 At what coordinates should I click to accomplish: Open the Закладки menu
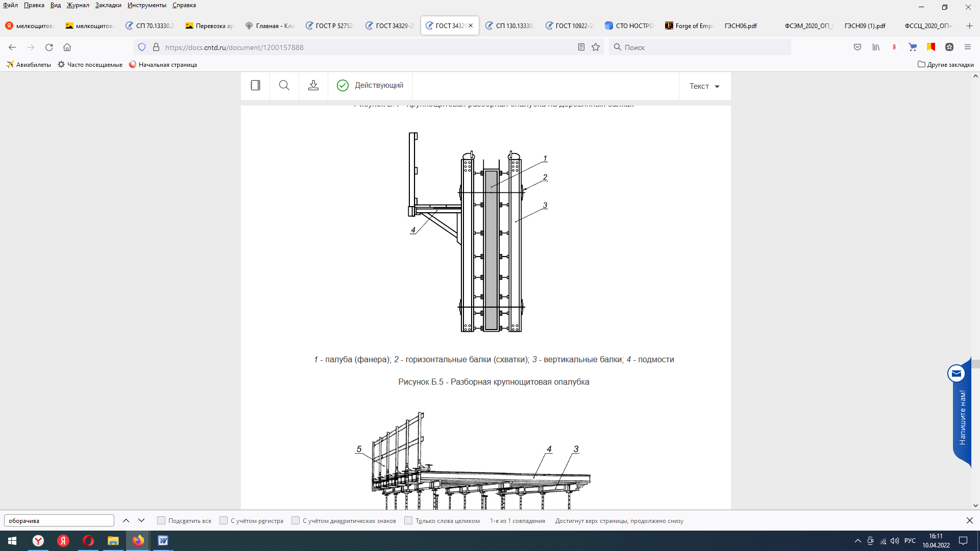pyautogui.click(x=108, y=5)
